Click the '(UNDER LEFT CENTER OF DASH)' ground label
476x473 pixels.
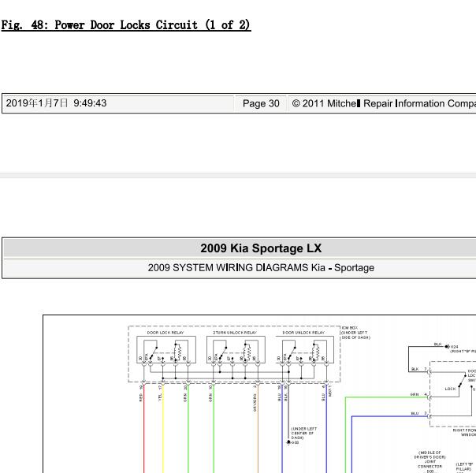(x=304, y=434)
